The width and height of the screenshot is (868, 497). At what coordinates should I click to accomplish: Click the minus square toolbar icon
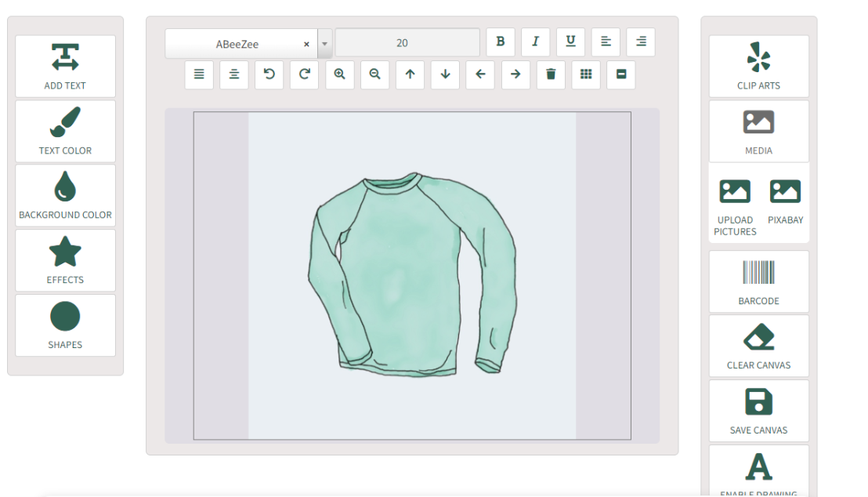click(621, 74)
